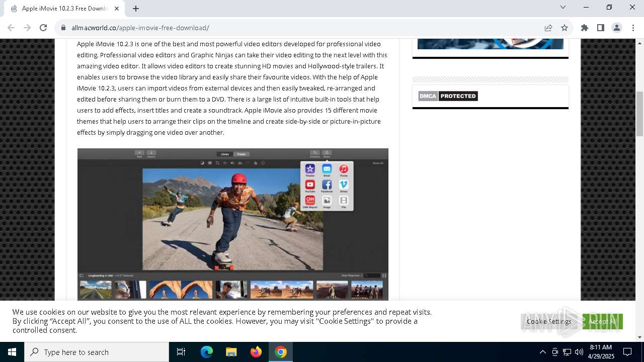Image resolution: width=644 pixels, height=362 pixels.
Task: Select the Apple iMovie 10.2.3 tab
Action: (64, 9)
